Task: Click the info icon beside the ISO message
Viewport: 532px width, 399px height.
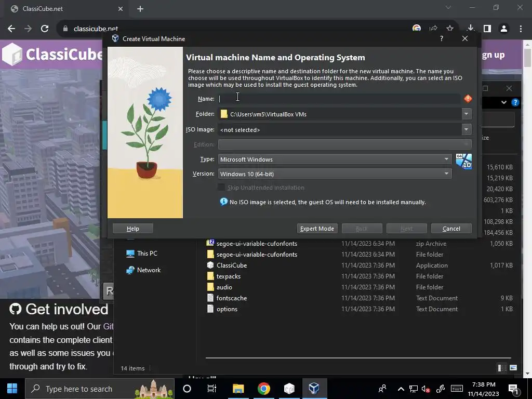Action: click(223, 202)
